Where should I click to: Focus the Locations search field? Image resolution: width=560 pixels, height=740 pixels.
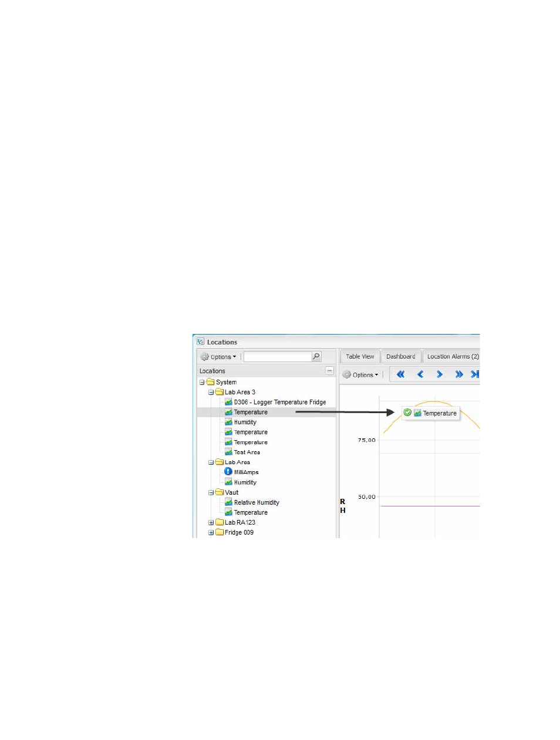click(x=278, y=357)
